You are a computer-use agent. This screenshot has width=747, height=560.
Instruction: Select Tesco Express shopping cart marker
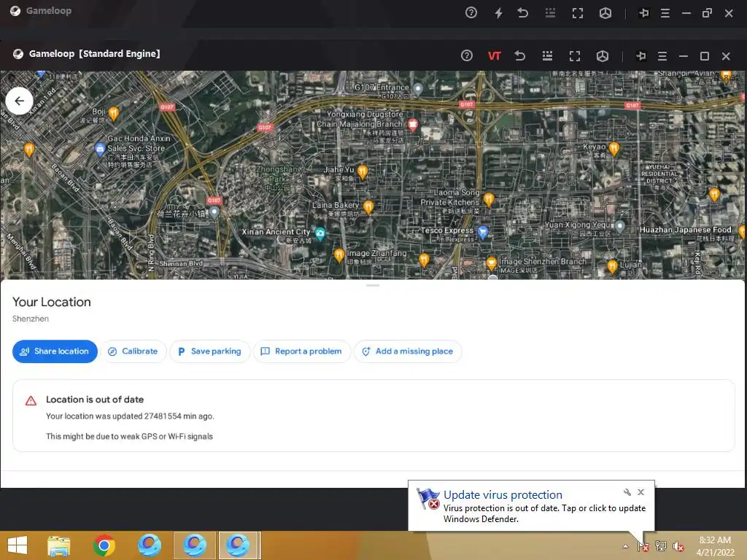click(483, 232)
